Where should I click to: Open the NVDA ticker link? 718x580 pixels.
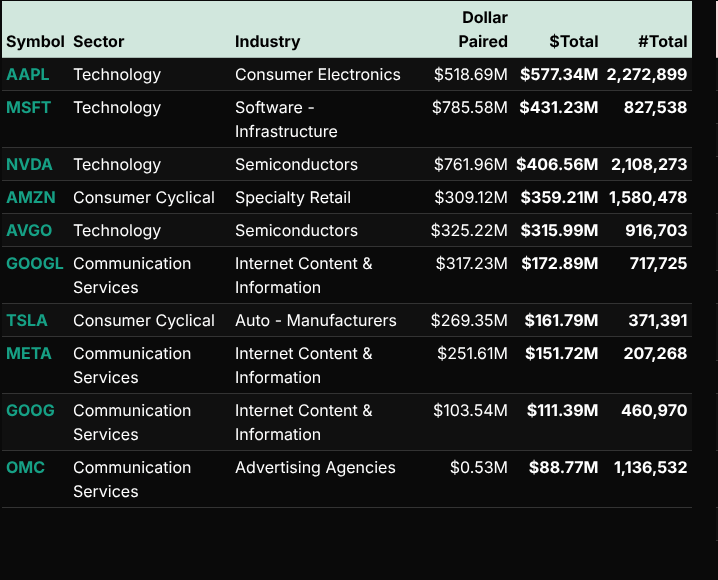click(29, 165)
